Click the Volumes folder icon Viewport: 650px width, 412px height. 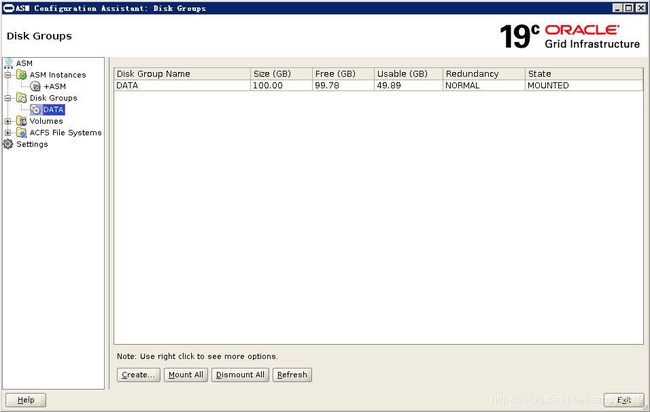pos(22,121)
